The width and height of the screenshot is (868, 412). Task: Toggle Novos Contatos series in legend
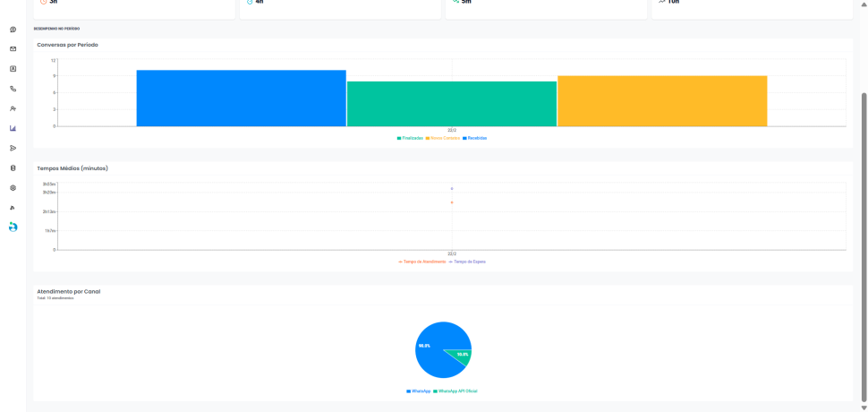pos(443,138)
